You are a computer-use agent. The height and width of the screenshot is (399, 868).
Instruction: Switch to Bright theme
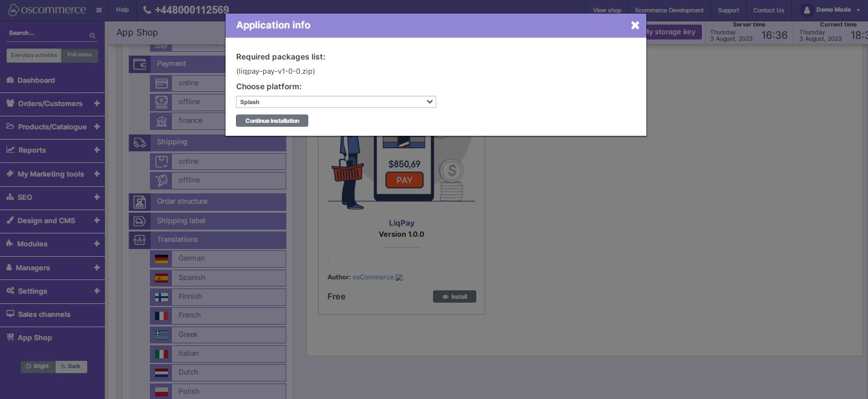pyautogui.click(x=38, y=367)
